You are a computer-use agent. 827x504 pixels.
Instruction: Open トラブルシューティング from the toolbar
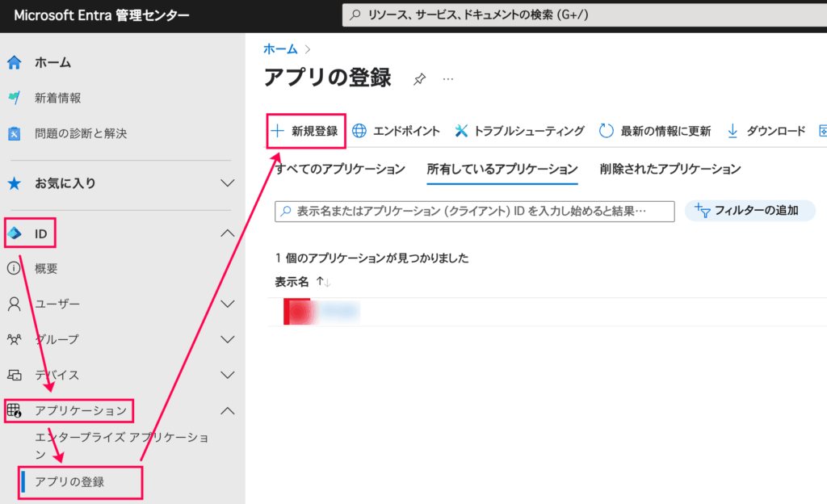point(519,131)
